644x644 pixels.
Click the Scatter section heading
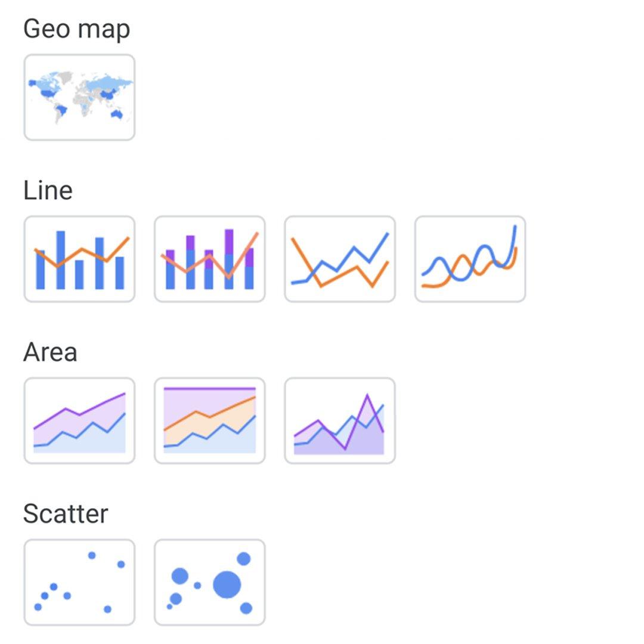66,514
